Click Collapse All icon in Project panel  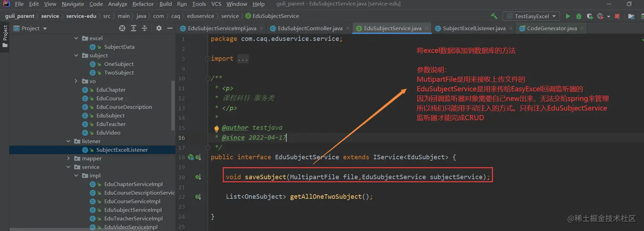click(145, 28)
